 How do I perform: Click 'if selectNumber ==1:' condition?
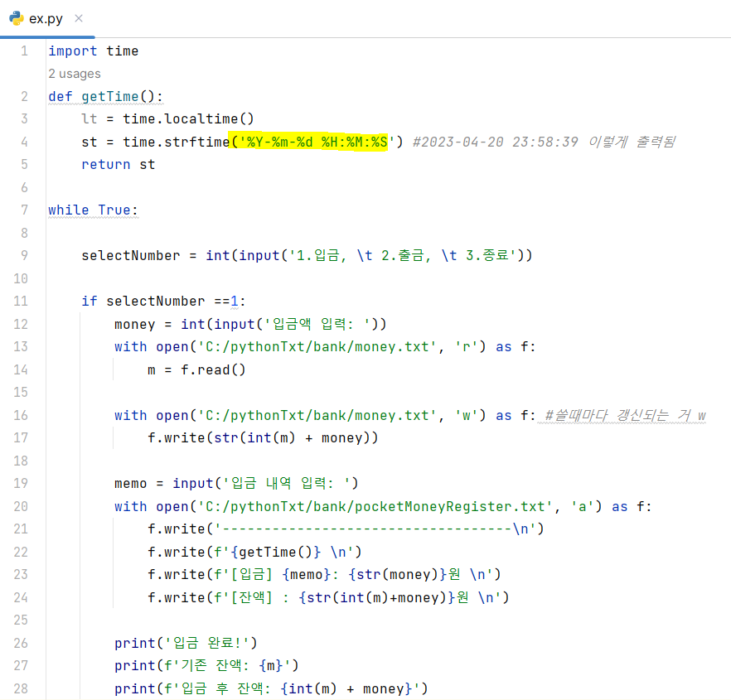(x=163, y=301)
